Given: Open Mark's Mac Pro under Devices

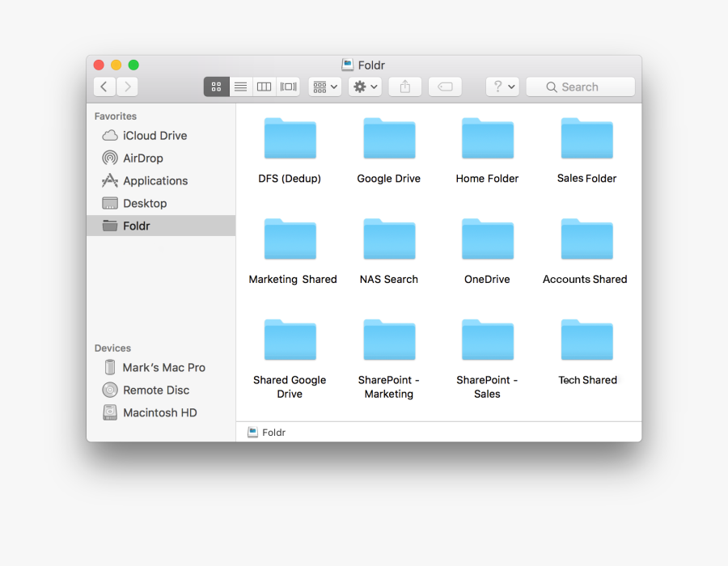Looking at the screenshot, I should pyautogui.click(x=162, y=367).
